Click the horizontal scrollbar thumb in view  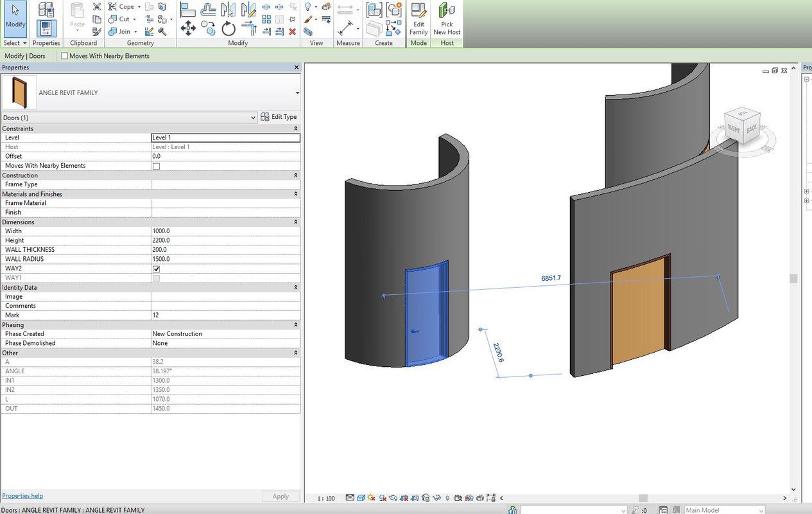[643, 498]
